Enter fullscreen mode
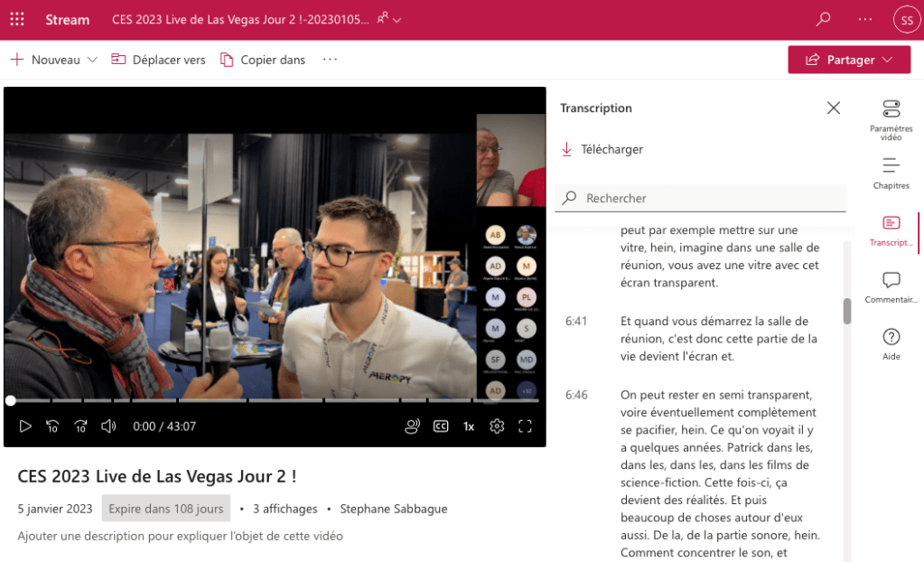Screen dimensions: 924x562 coord(525,426)
